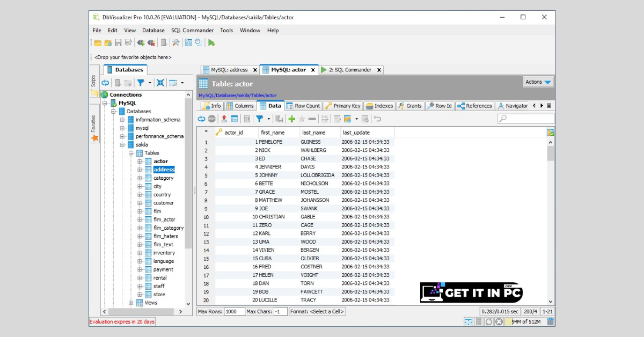644x337 pixels.
Task: Reload the Databases tree with refresh icon
Action: [x=105, y=83]
